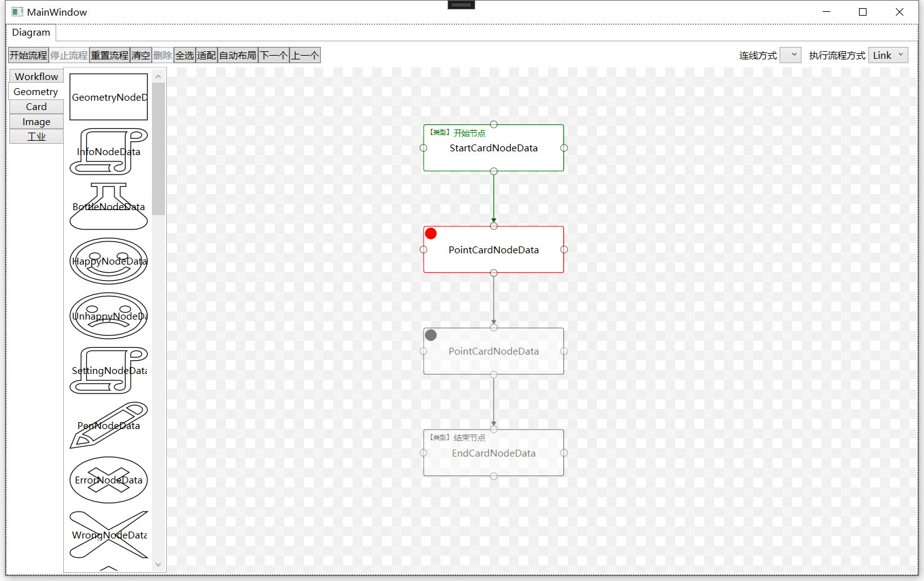Select the UnhappyNodeData sad face shape
This screenshot has height=581, width=924.
click(x=109, y=316)
